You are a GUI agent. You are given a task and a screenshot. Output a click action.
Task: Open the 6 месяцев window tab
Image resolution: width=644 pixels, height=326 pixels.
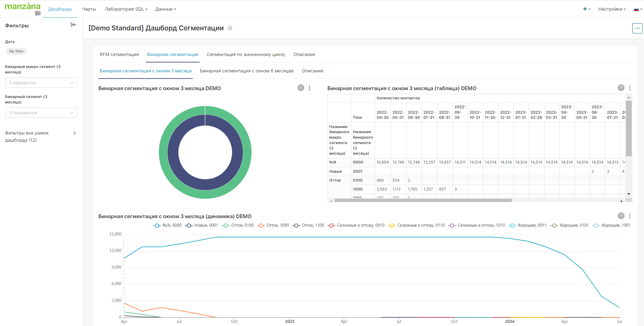(246, 71)
